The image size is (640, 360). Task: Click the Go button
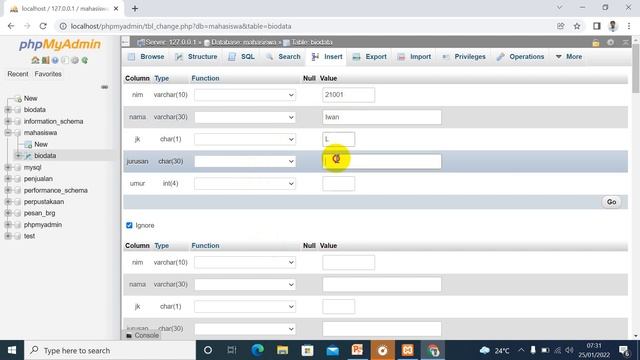click(x=611, y=202)
